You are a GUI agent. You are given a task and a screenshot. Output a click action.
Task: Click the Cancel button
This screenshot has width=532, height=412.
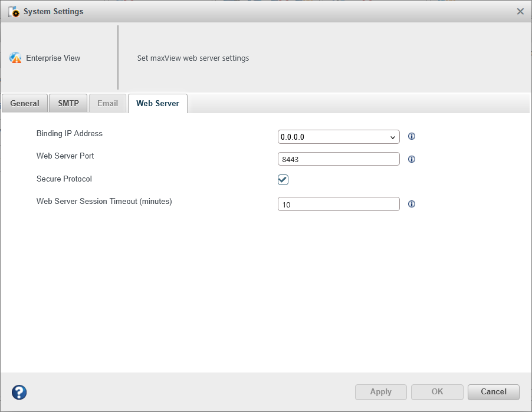pyautogui.click(x=494, y=392)
